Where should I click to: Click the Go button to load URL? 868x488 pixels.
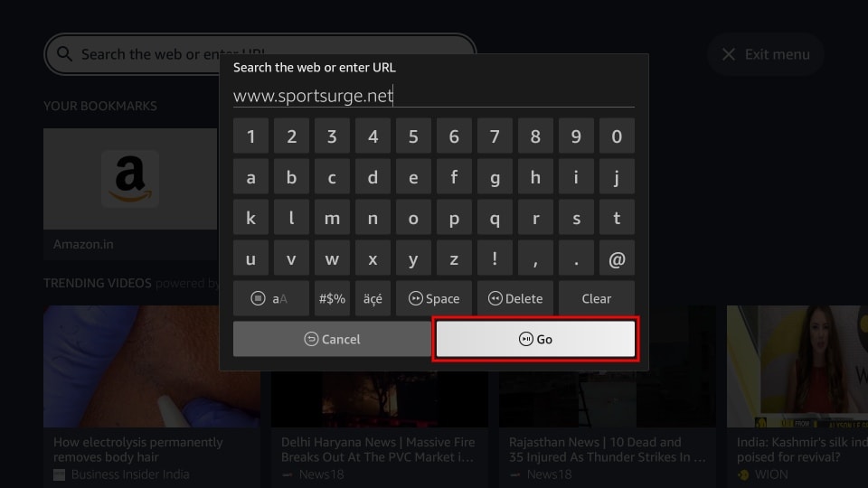tap(535, 339)
